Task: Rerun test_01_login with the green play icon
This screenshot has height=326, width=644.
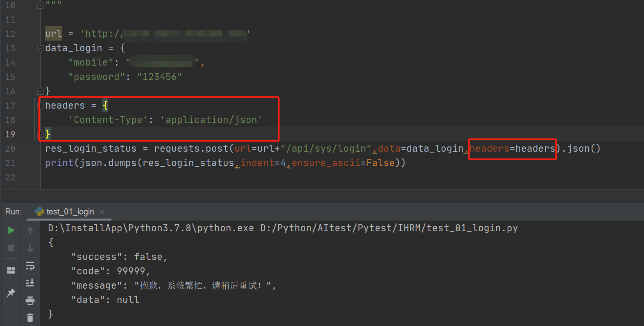Action: (11, 230)
